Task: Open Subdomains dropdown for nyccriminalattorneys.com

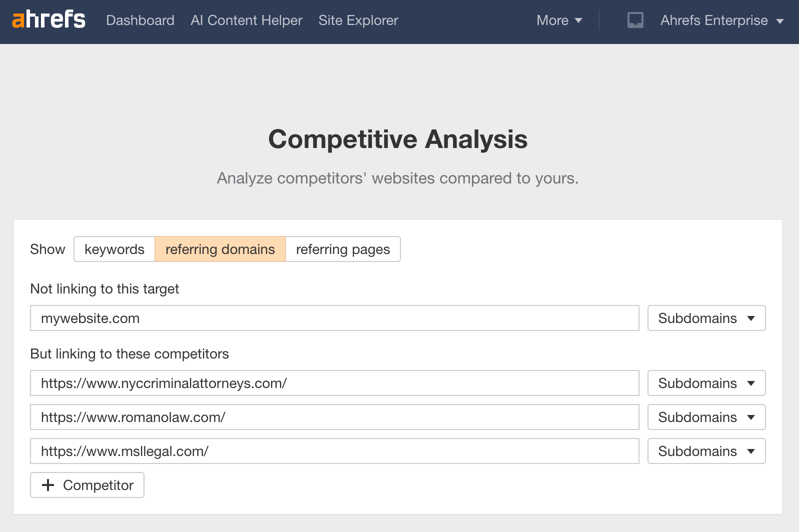Action: pyautogui.click(x=706, y=383)
